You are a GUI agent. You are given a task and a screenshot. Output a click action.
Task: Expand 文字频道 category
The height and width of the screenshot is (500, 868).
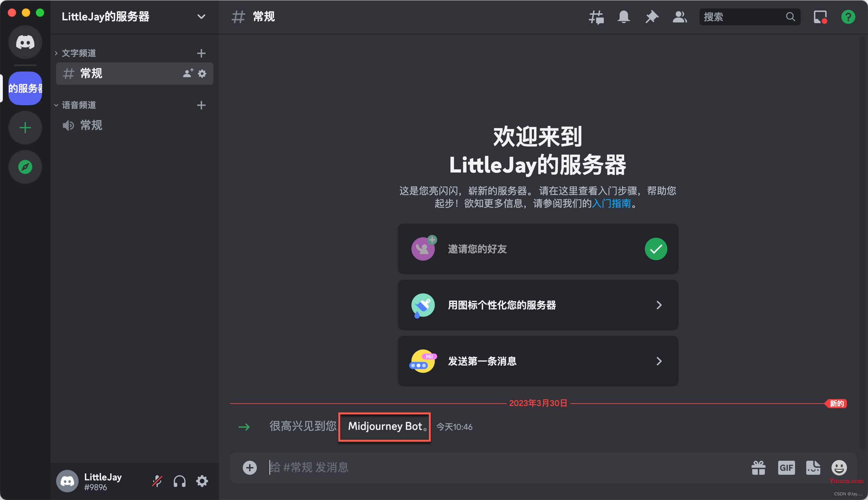tap(79, 53)
